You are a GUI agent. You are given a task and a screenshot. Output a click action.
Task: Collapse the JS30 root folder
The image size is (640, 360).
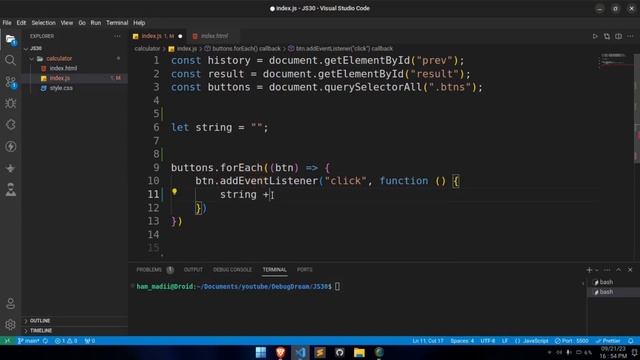pos(26,49)
